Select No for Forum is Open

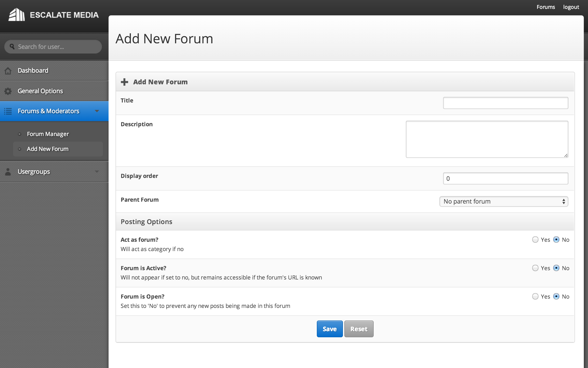tap(556, 296)
